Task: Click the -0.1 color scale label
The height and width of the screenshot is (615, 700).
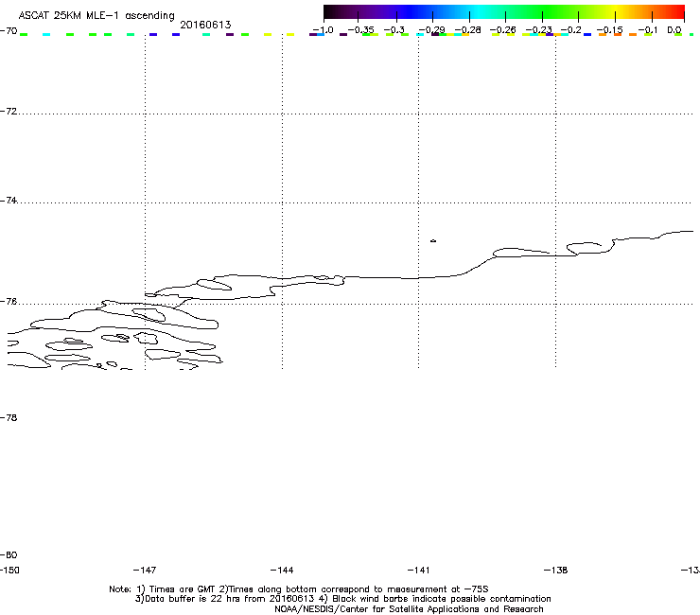Action: click(648, 30)
